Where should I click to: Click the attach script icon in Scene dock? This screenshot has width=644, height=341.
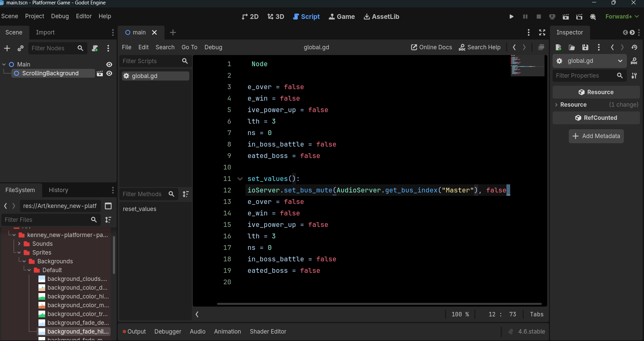point(95,48)
